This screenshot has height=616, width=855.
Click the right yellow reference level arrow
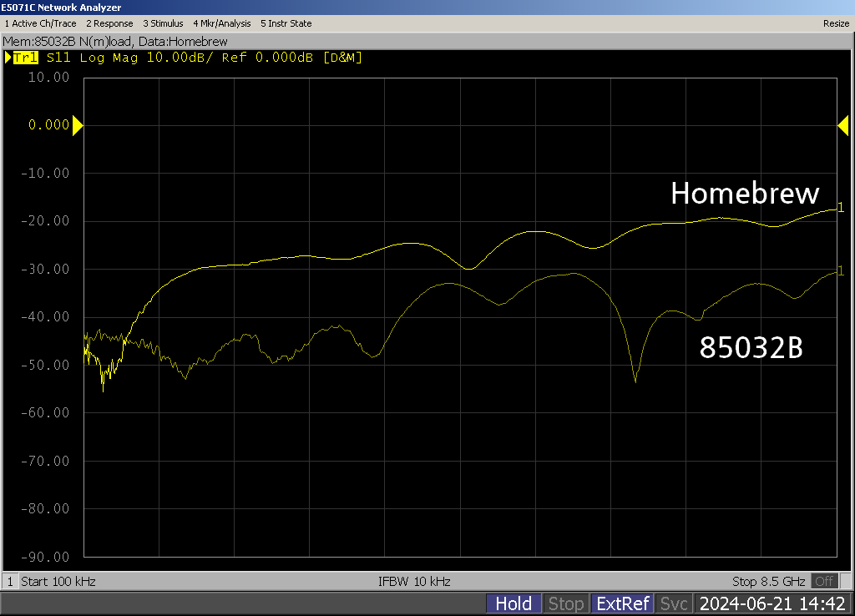tap(842, 125)
